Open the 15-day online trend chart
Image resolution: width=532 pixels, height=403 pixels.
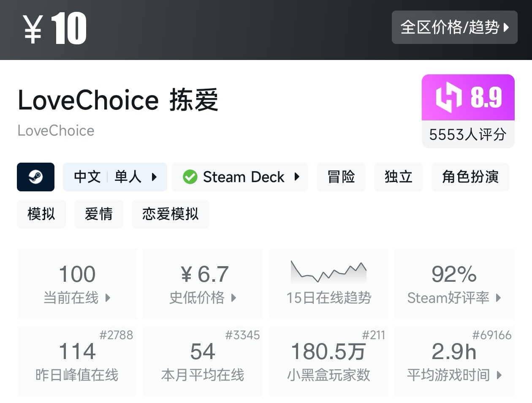328,272
